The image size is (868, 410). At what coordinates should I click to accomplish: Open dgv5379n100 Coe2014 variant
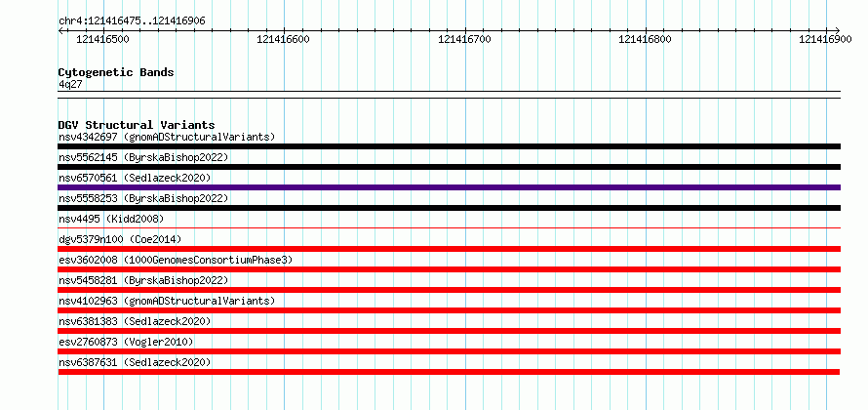click(120, 239)
